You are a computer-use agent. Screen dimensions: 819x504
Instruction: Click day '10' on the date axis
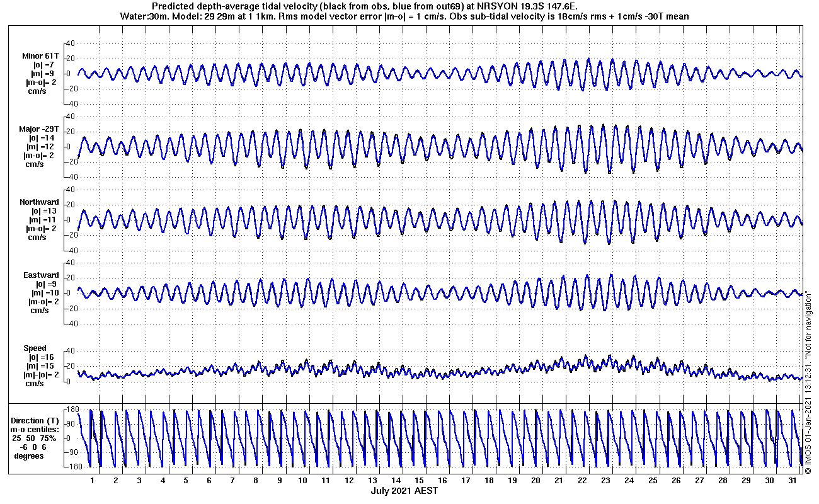pos(302,480)
